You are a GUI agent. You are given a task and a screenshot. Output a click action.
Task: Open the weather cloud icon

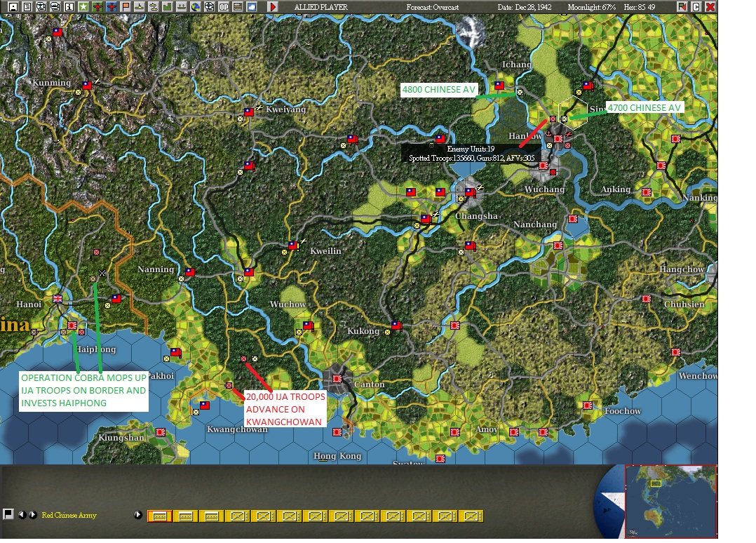coord(252,7)
